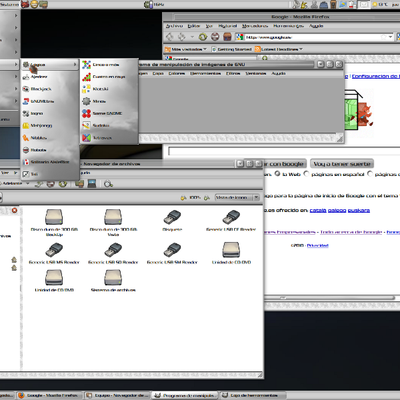
Task: Switch to 'Caja de herramientas' taskbar button
Action: [x=253, y=395]
